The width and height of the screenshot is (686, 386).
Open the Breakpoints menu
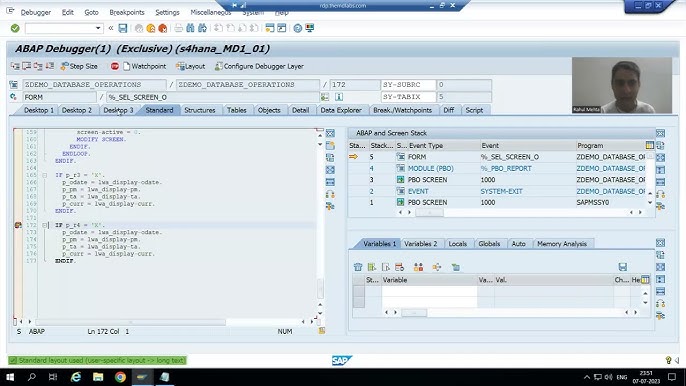click(x=126, y=12)
